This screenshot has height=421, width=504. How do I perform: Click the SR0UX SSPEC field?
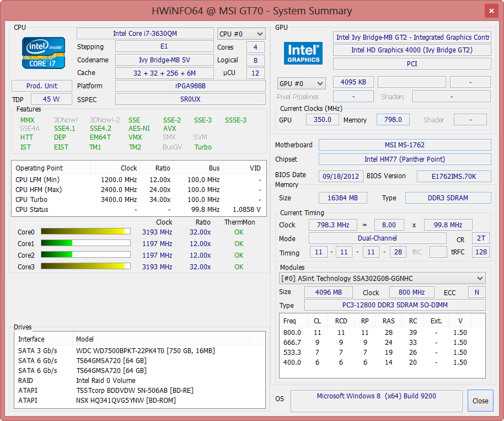[190, 99]
